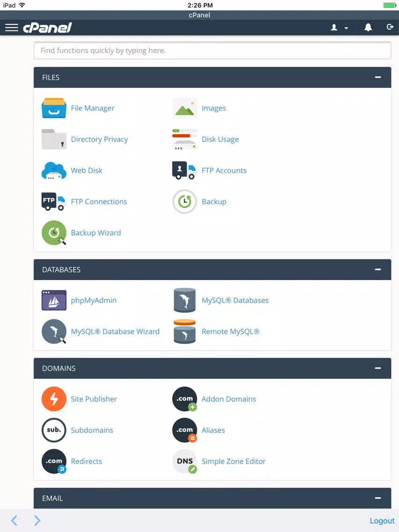Open the FTP Accounts link

[x=224, y=170]
